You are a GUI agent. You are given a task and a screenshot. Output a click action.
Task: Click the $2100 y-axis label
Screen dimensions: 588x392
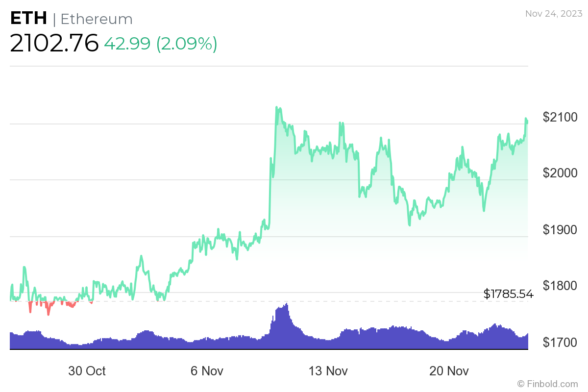click(x=560, y=117)
